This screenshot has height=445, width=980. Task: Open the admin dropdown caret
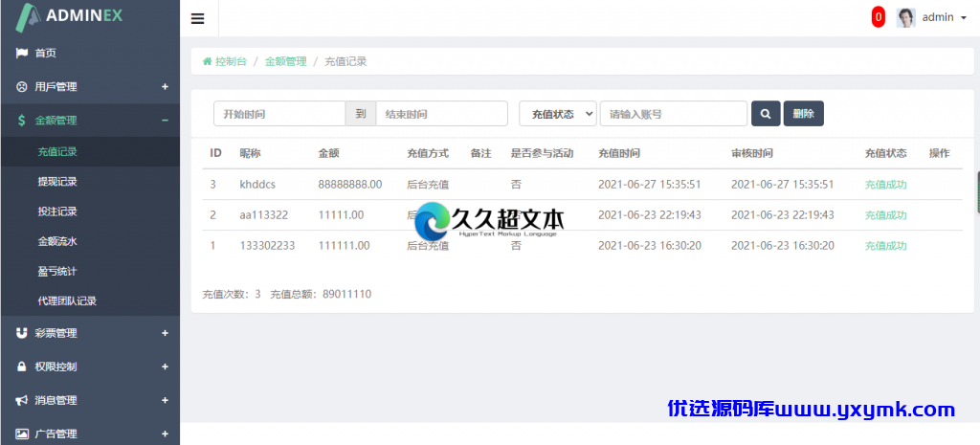(x=963, y=18)
